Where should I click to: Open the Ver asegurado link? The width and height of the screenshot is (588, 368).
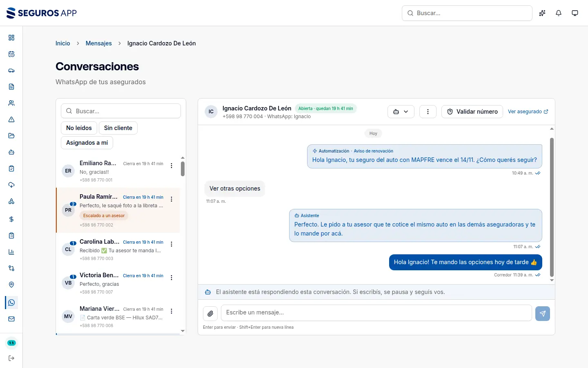(x=528, y=112)
